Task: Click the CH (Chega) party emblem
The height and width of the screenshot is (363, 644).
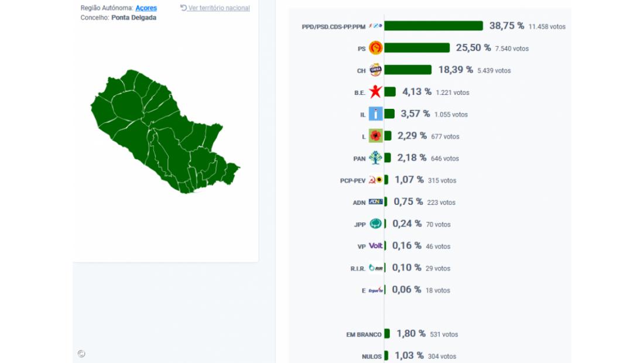Action: (x=375, y=70)
